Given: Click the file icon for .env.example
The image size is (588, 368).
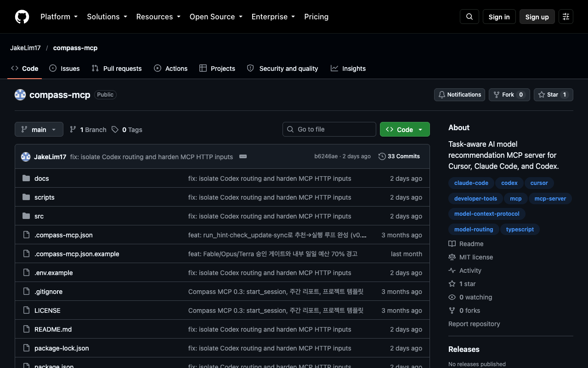Looking at the screenshot, I should pyautogui.click(x=26, y=273).
